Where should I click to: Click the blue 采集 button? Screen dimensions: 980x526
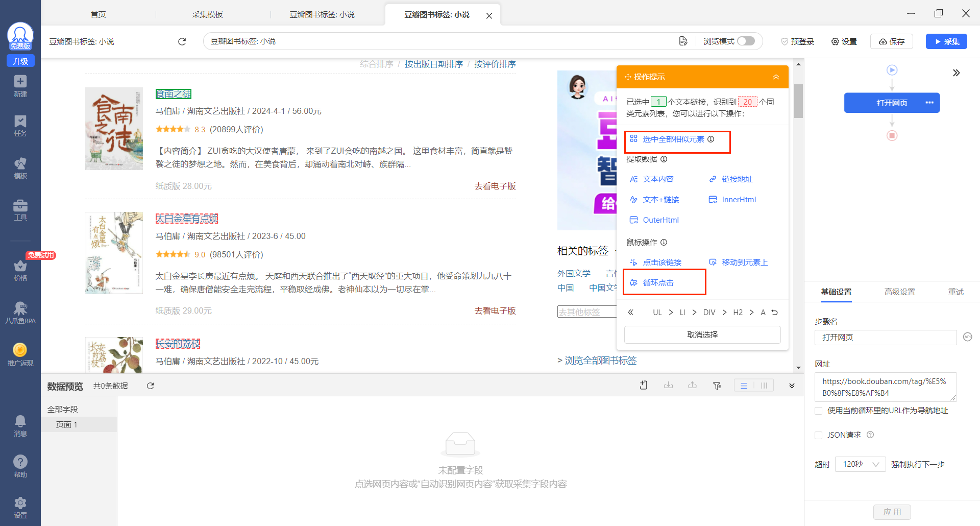tap(946, 41)
